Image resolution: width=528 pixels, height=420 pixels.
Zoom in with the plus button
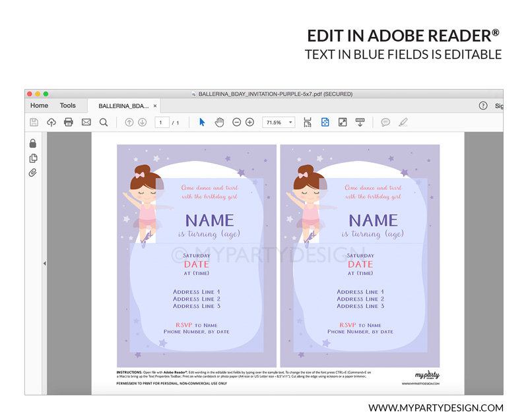[x=249, y=122]
